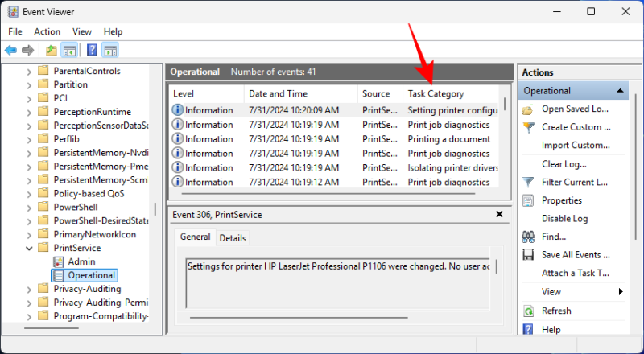
Task: Expand the PowerShell folder in the tree
Action: [x=30, y=207]
